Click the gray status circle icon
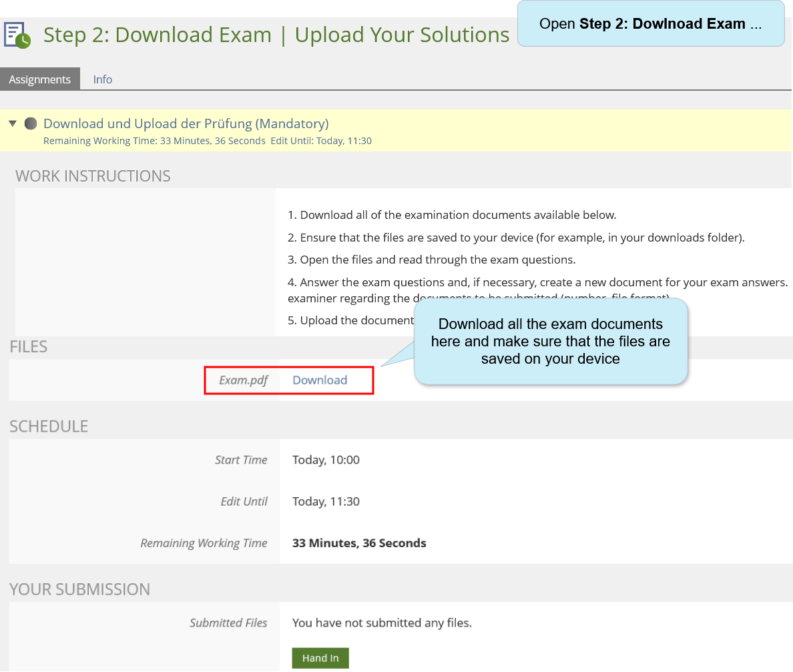 31,124
